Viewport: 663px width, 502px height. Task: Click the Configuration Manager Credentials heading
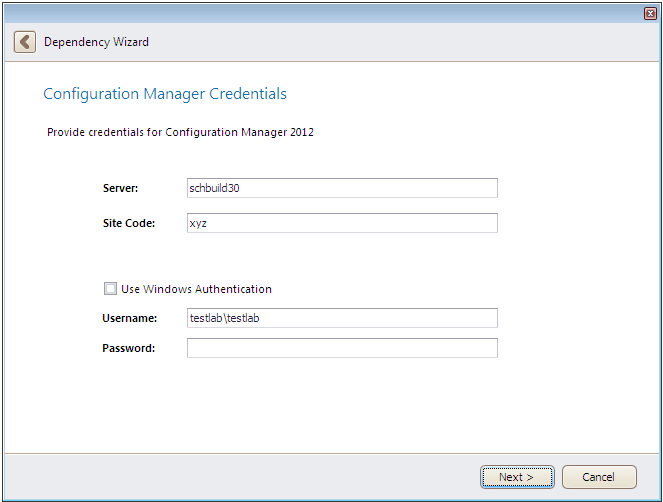(165, 94)
